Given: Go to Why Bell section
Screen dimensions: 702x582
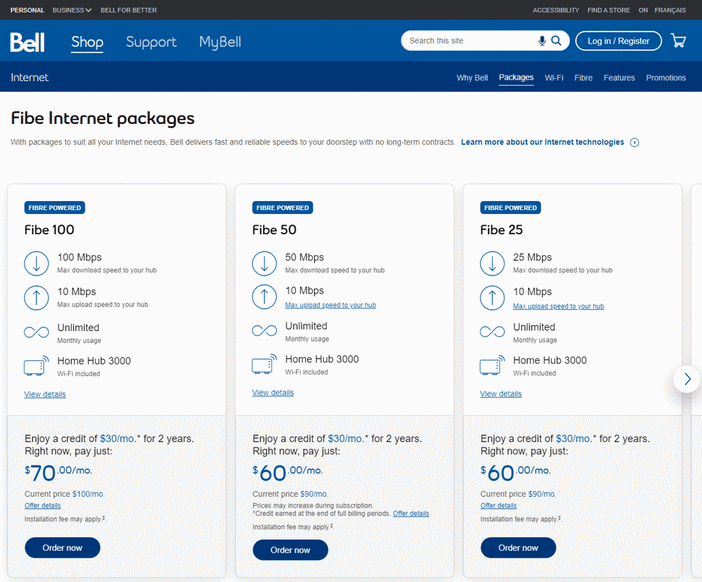Looking at the screenshot, I should coord(472,77).
